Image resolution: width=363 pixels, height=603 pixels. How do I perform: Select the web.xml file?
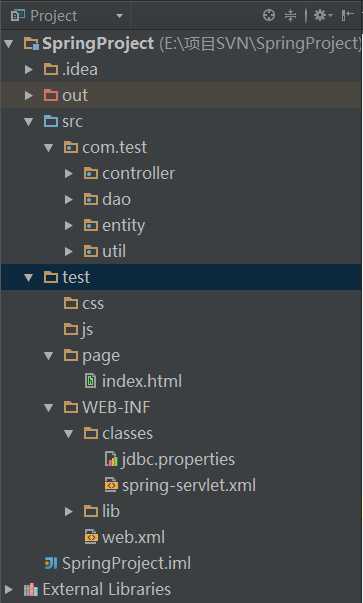point(125,537)
